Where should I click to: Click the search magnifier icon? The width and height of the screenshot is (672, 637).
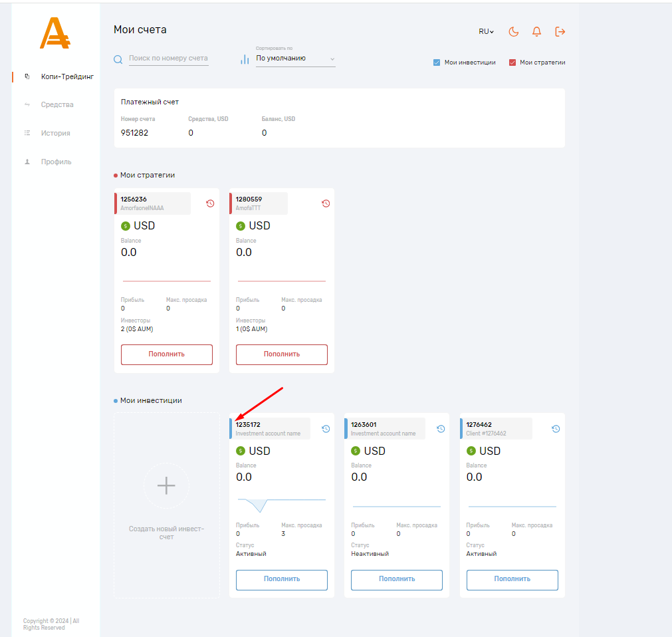pos(118,59)
